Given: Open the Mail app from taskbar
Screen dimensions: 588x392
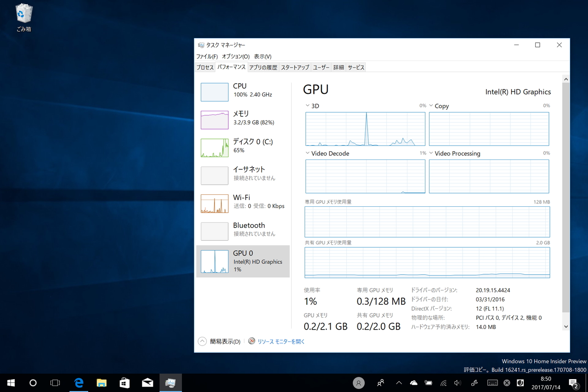Looking at the screenshot, I should pos(147,383).
